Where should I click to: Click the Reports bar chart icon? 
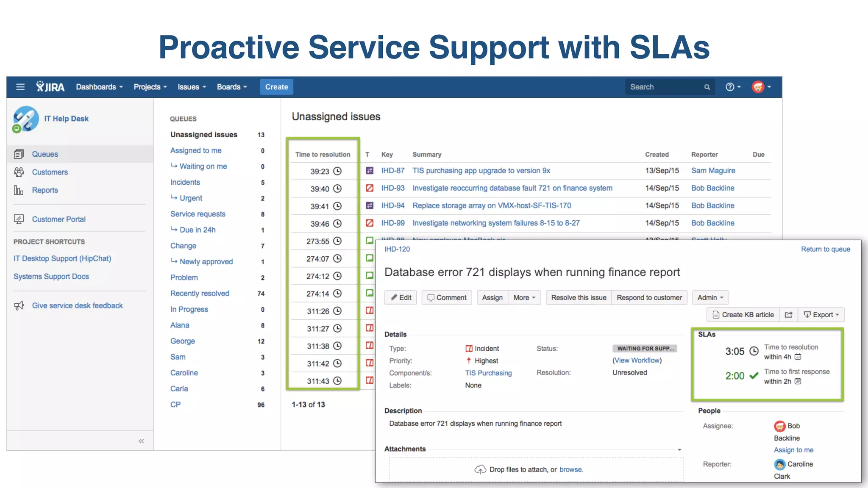click(x=19, y=190)
